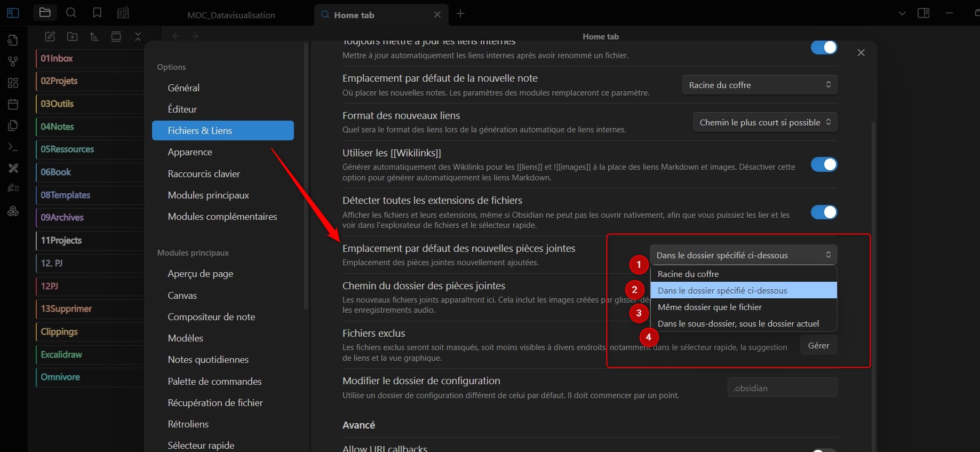
Task: Click the stacked cubes ribbon icon
Action: (13, 211)
